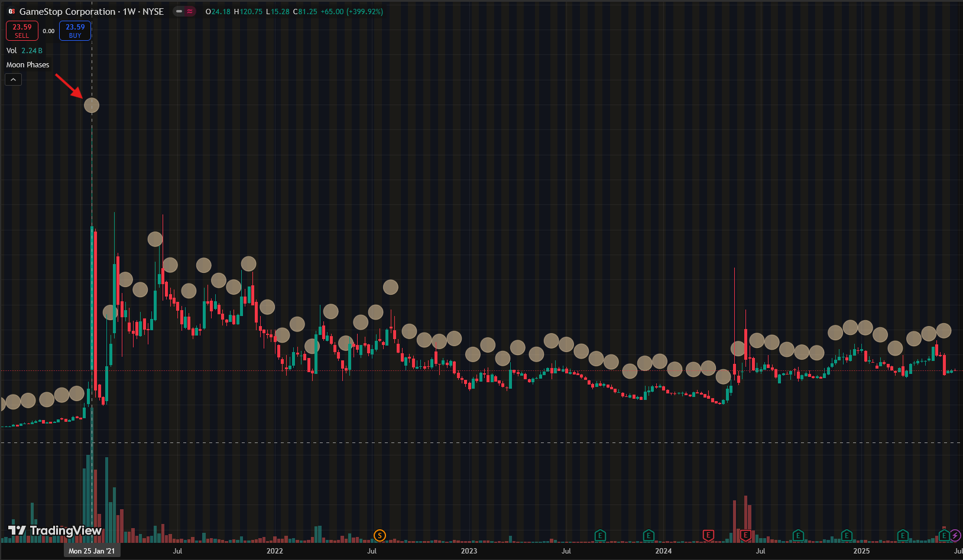Viewport: 963px width, 560px height.
Task: Click the purple lightning bolt event icon
Action: [955, 536]
